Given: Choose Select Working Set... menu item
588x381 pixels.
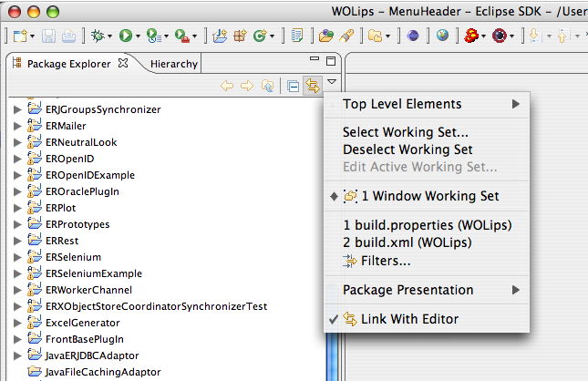Looking at the screenshot, I should (428, 132).
